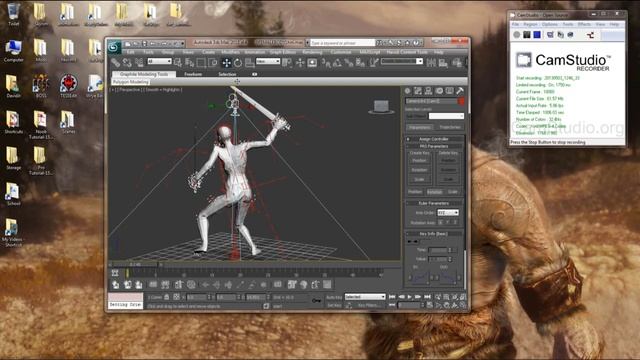
Task: Open the Create command panel tab
Action: click(x=407, y=91)
